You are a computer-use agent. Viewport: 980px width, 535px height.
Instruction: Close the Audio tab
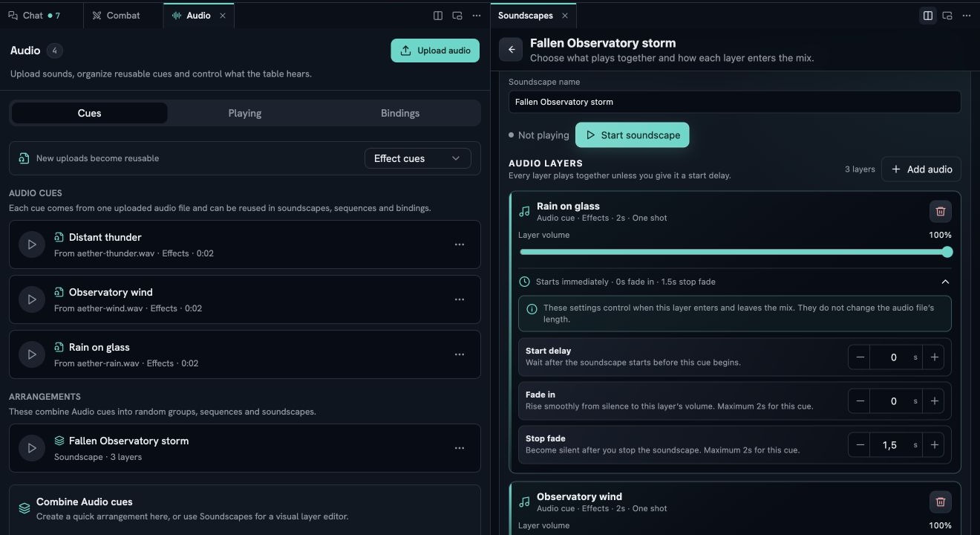coord(223,16)
